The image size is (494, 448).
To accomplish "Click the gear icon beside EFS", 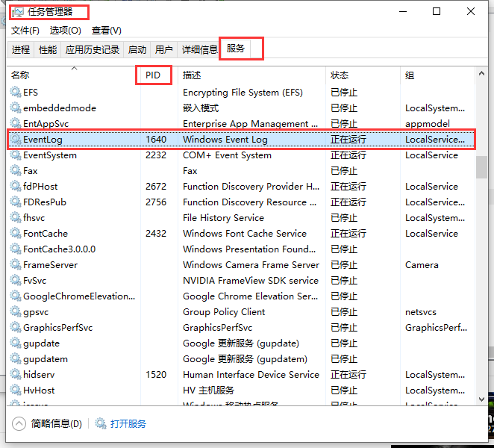I will [16, 92].
